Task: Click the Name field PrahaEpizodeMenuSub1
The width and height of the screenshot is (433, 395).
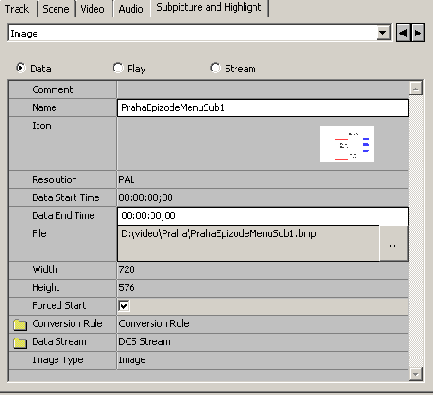Action: [263, 108]
